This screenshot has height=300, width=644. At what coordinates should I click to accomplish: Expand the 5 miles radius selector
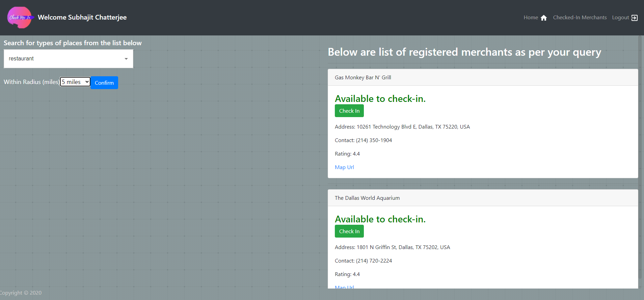pyautogui.click(x=75, y=82)
